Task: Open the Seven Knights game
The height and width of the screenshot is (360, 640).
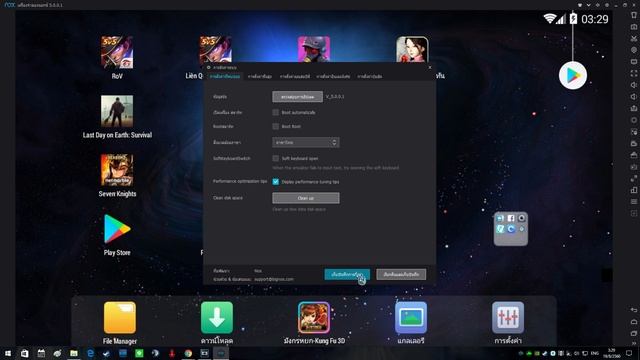Action: click(117, 170)
